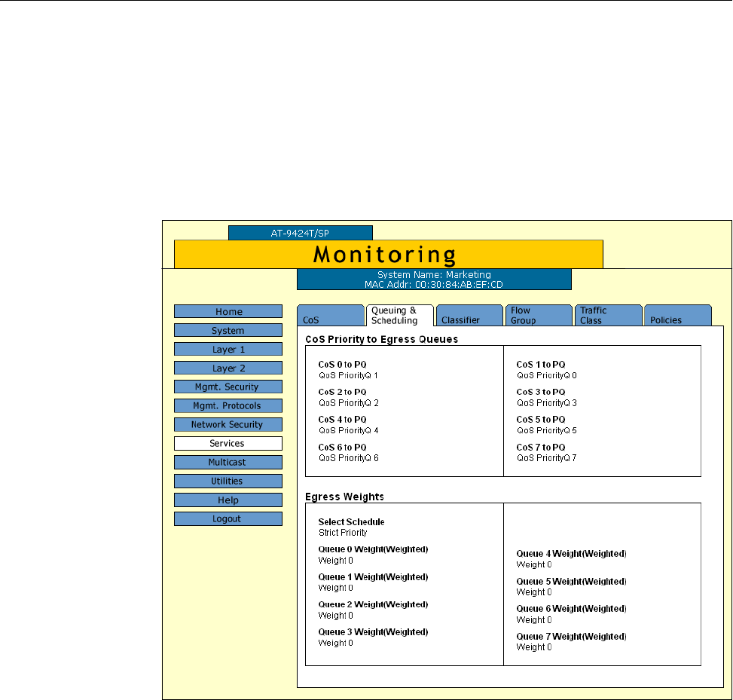Open the System menu button

(228, 330)
